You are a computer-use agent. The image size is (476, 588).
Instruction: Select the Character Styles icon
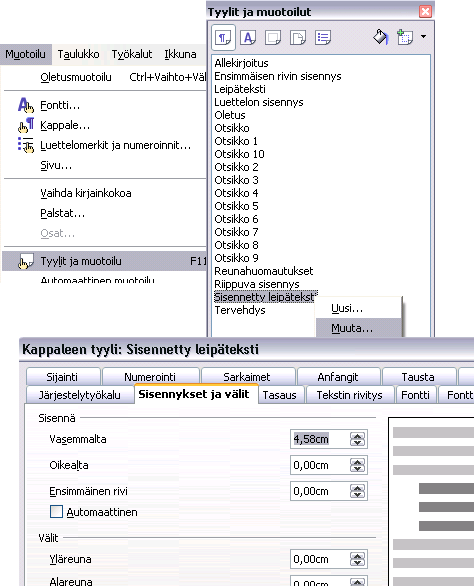pos(248,38)
